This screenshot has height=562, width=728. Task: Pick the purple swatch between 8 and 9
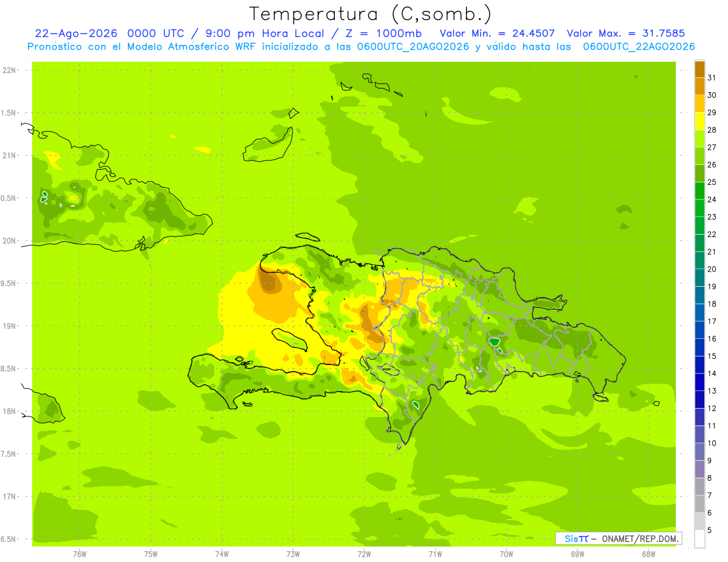coord(699,469)
